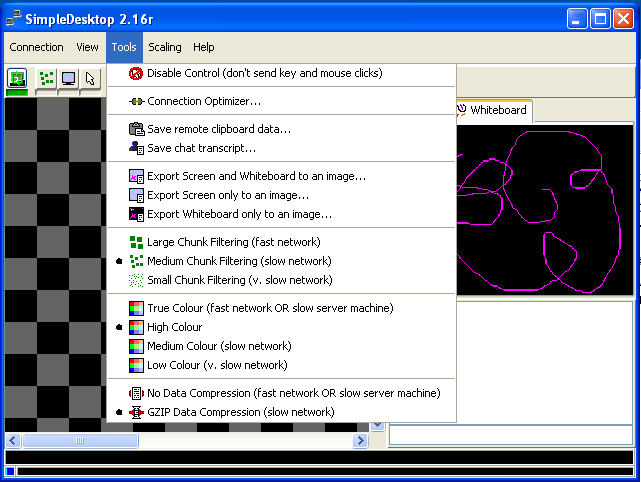The height and width of the screenshot is (482, 641).
Task: Choose Export Screen and Whiteboard to an image…
Action: point(281,176)
